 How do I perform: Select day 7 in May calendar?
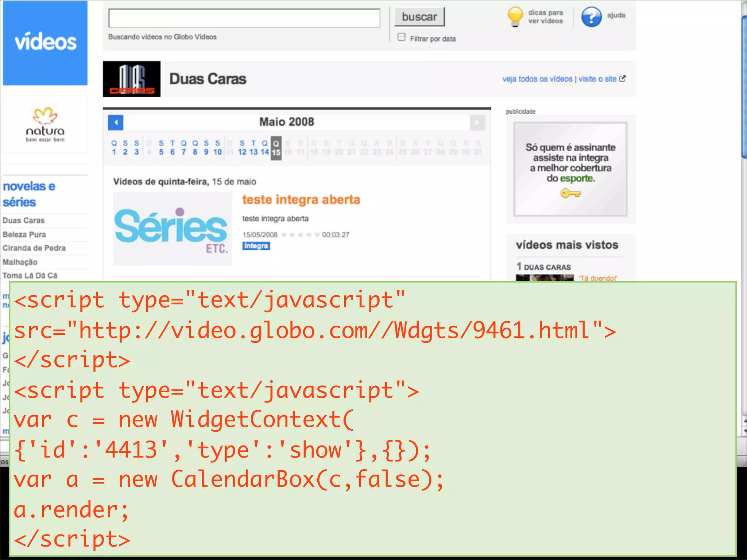(x=183, y=148)
